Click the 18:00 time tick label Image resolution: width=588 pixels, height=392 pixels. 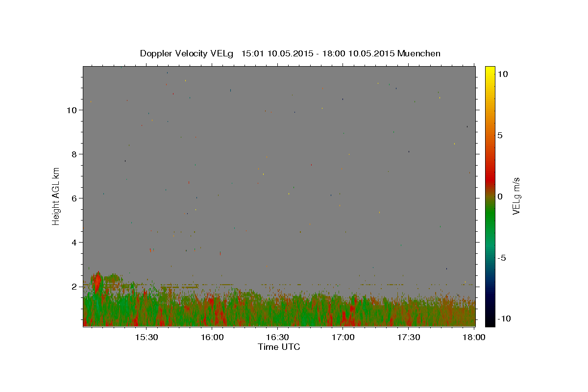point(474,338)
